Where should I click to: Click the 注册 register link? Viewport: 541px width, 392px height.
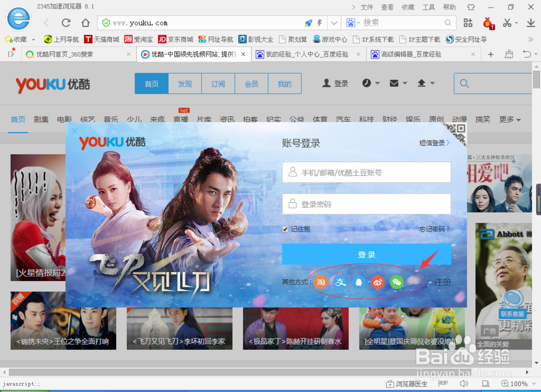[x=443, y=282]
